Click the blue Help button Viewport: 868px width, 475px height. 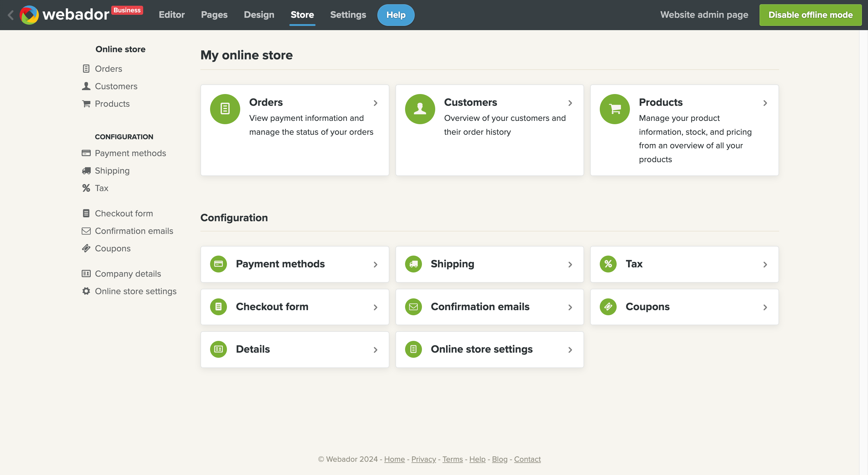click(396, 15)
